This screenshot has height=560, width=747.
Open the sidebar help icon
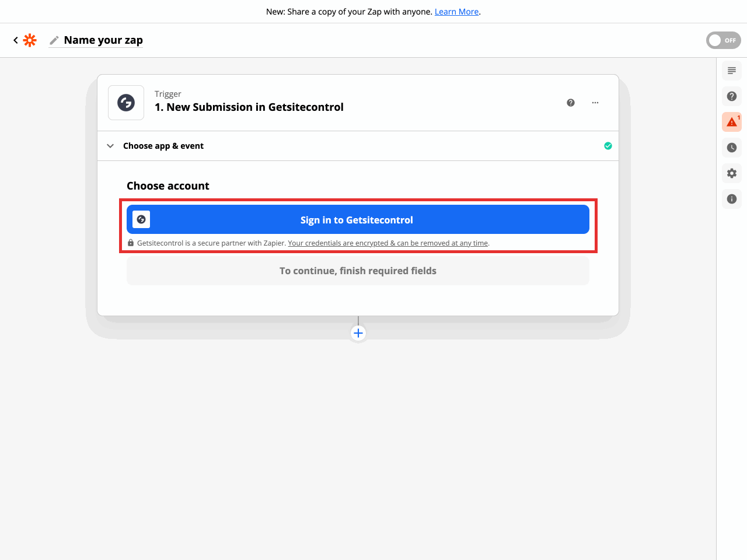coord(732,96)
